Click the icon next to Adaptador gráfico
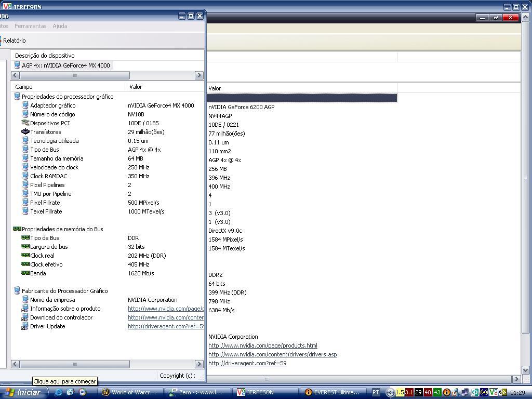The image size is (532, 399). point(25,105)
